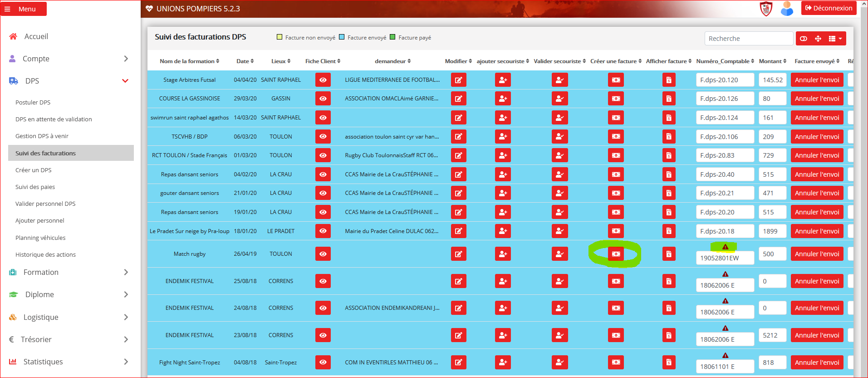Image resolution: width=868 pixels, height=378 pixels.
Task: Open eye icon for Match rugby row
Action: (x=323, y=254)
